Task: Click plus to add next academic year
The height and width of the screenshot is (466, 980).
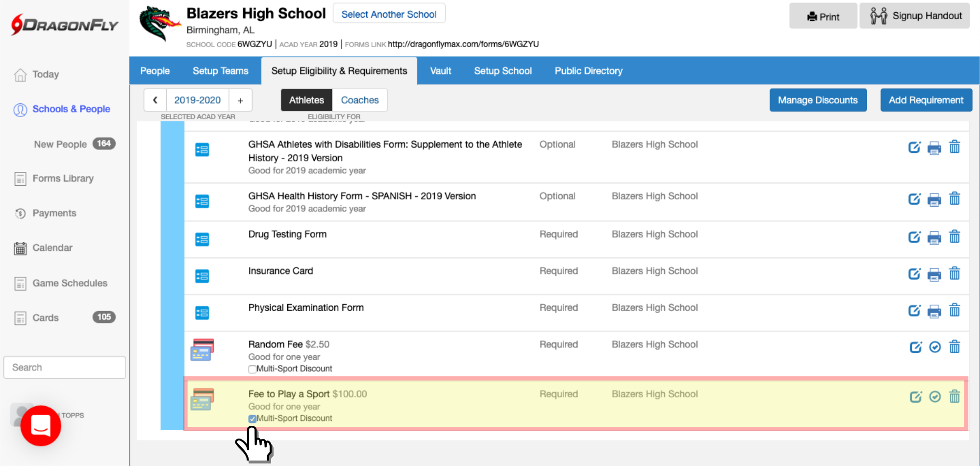Action: (240, 100)
